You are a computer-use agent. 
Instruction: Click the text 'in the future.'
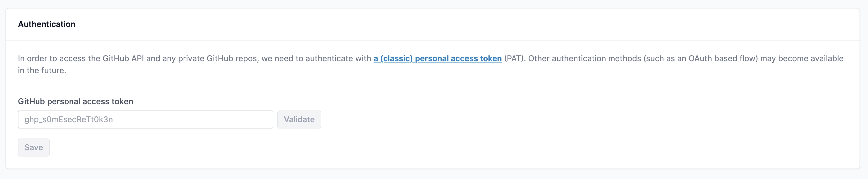(42, 70)
